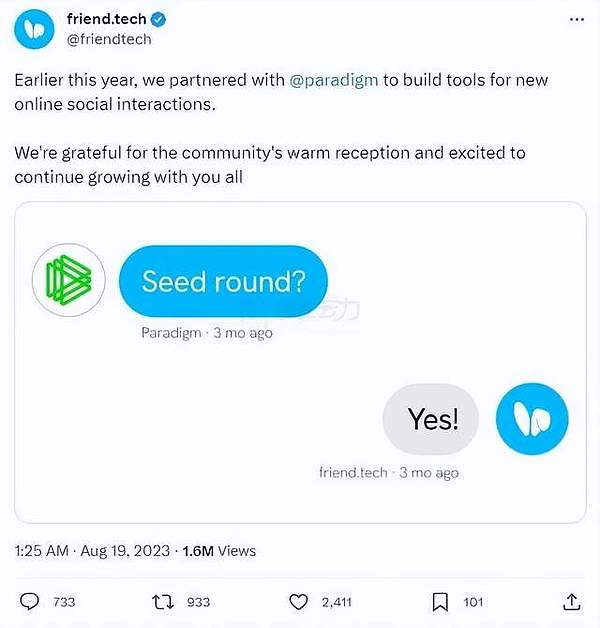Click the blue friend.tech chat avatar
The image size is (600, 628).
pos(532,418)
